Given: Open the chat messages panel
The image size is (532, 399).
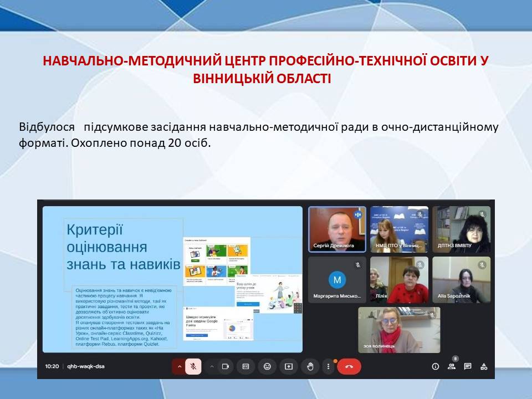Looking at the screenshot, I should [x=468, y=366].
